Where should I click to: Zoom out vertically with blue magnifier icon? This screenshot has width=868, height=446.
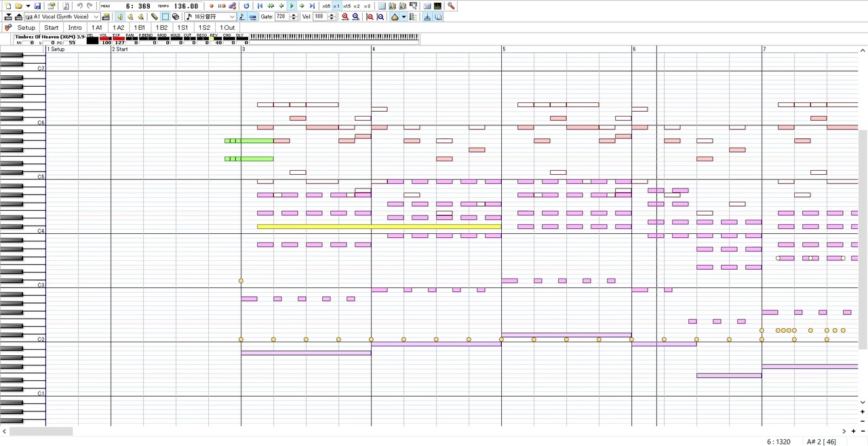coord(380,17)
